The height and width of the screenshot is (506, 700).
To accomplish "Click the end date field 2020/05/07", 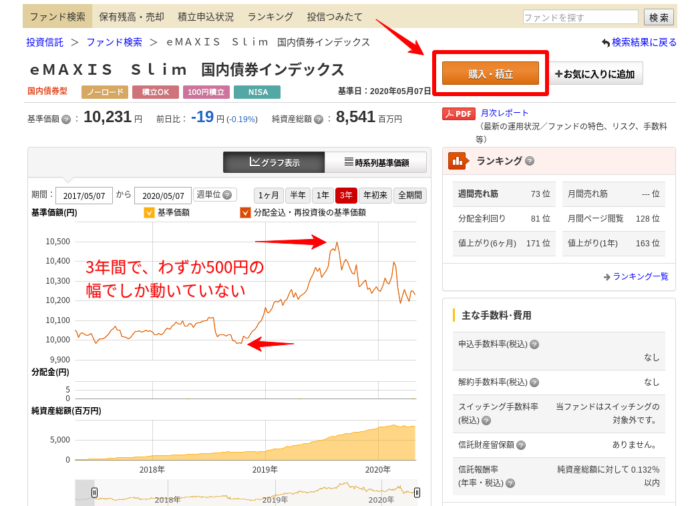I will click(x=163, y=196).
